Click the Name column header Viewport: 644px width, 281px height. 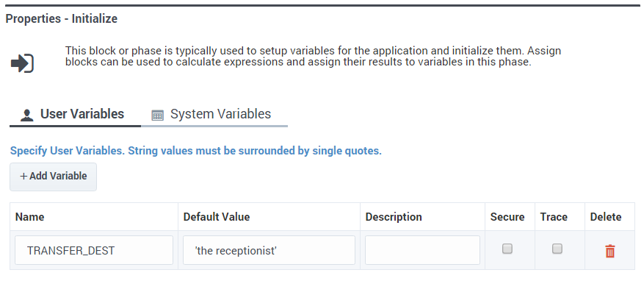pyautogui.click(x=30, y=217)
